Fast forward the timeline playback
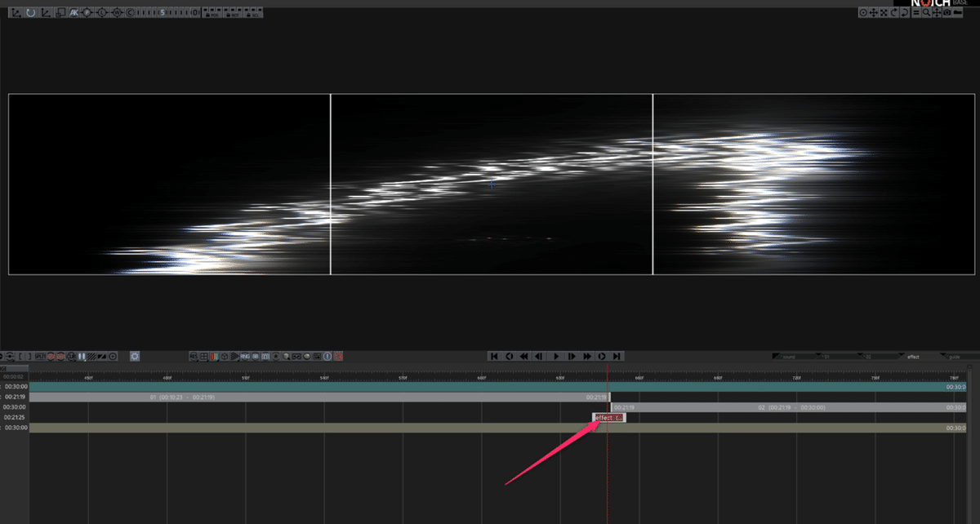 coord(587,356)
